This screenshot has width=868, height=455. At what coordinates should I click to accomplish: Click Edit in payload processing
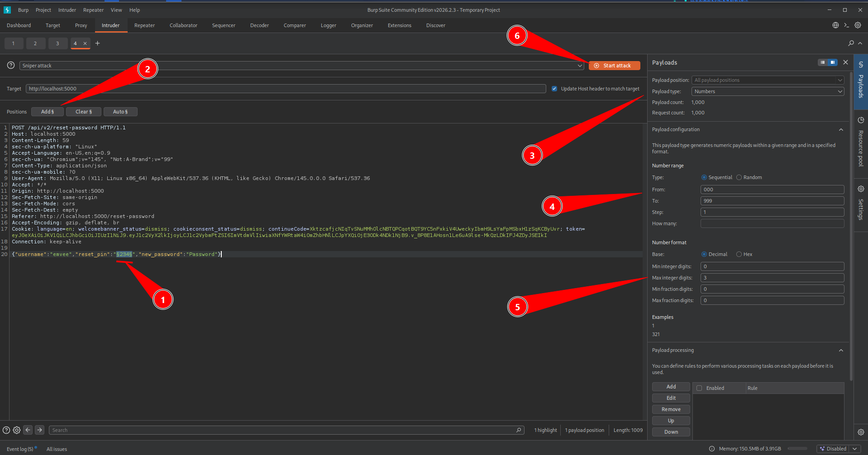click(x=671, y=398)
